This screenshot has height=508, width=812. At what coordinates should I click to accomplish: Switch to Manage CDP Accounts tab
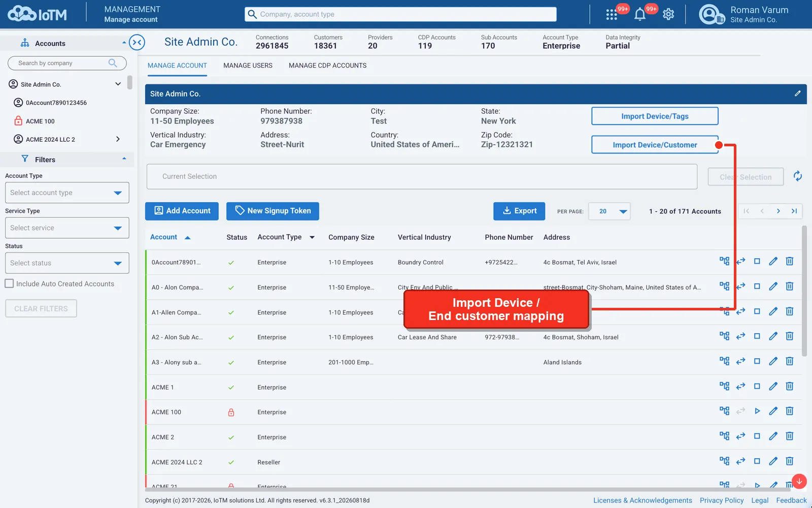[x=327, y=66]
